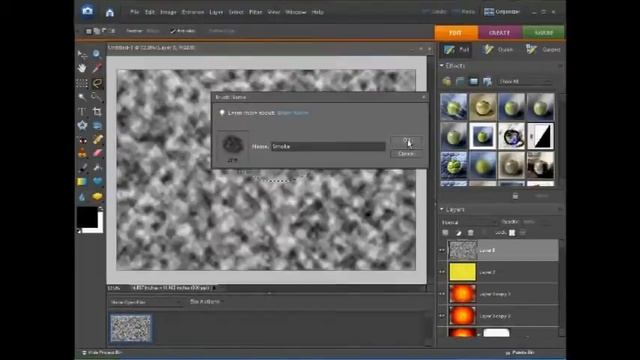Screen dimensions: 640x360
Task: Select the Rectangular Marquee tool
Action: click(82, 83)
